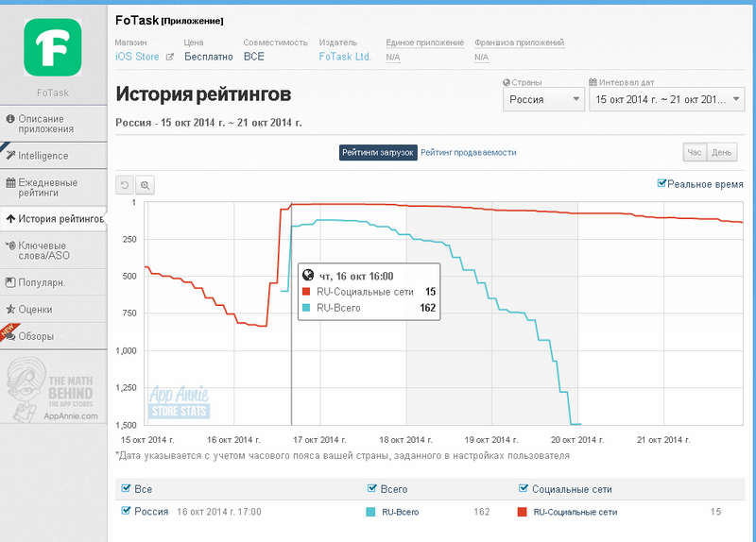Click the speech bubble icon beside Обзоры
This screenshot has width=756, height=542.
(10, 336)
